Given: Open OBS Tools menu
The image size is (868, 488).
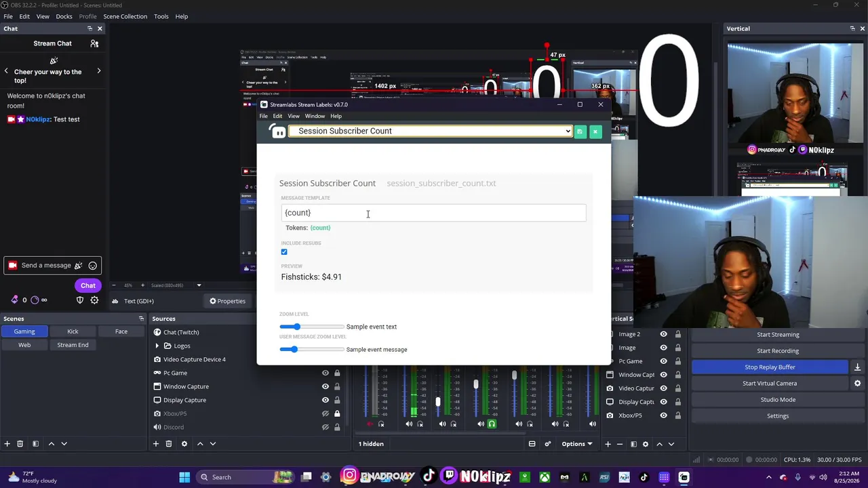Looking at the screenshot, I should tap(161, 16).
